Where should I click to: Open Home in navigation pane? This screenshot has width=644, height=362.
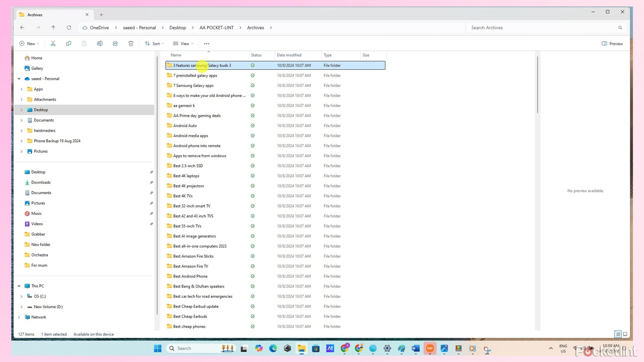point(33,58)
